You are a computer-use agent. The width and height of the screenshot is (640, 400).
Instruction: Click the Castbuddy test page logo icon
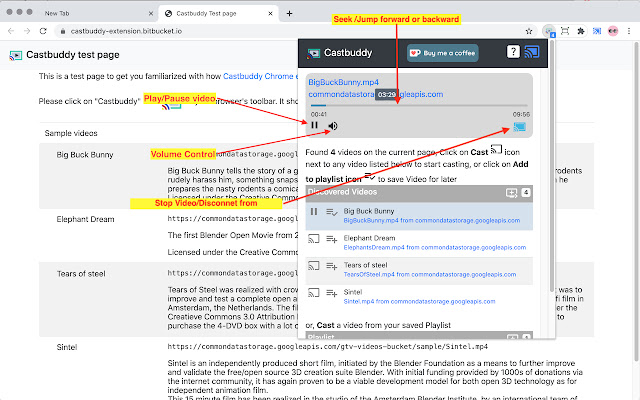(x=16, y=55)
